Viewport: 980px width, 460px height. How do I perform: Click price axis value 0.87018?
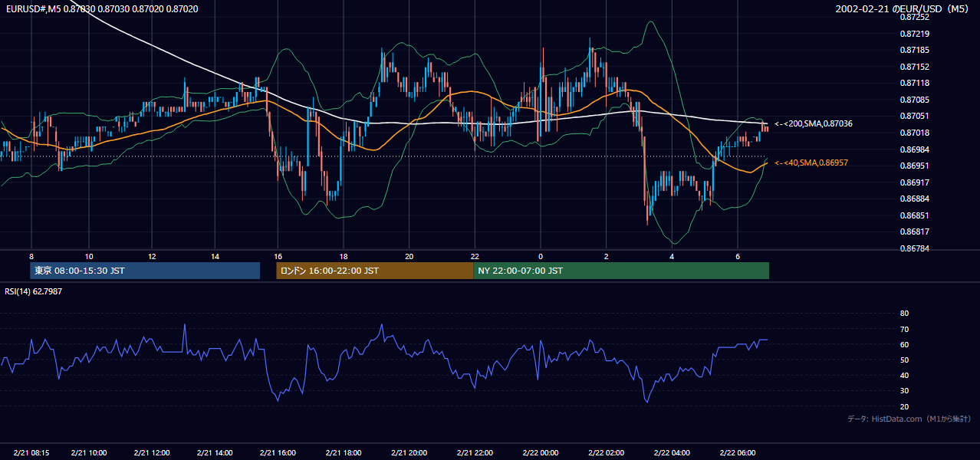[914, 133]
